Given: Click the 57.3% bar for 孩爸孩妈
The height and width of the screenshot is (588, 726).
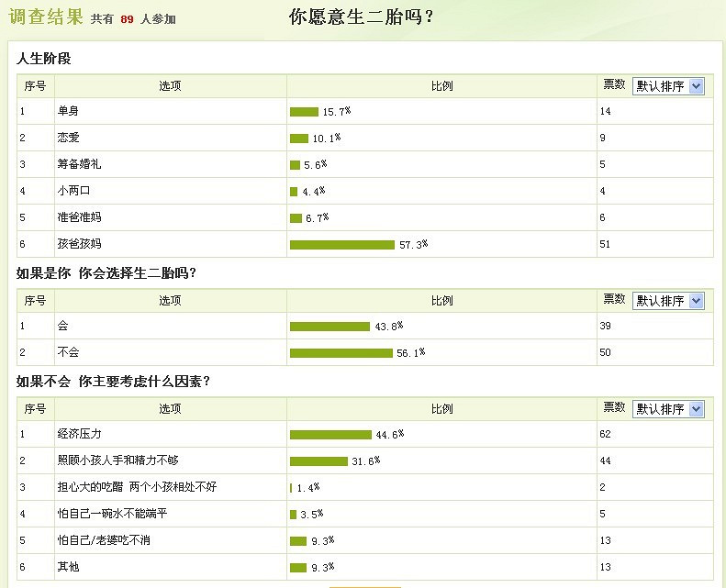Looking at the screenshot, I should (x=342, y=245).
